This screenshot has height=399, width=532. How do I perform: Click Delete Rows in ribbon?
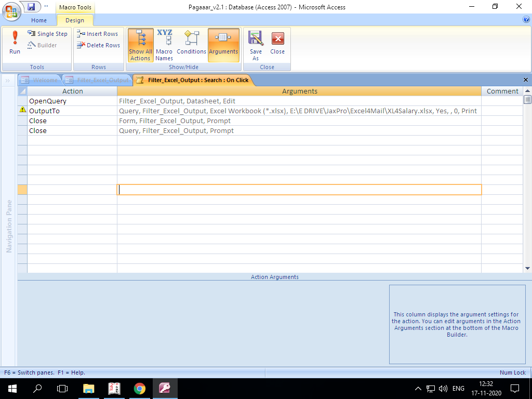[98, 45]
